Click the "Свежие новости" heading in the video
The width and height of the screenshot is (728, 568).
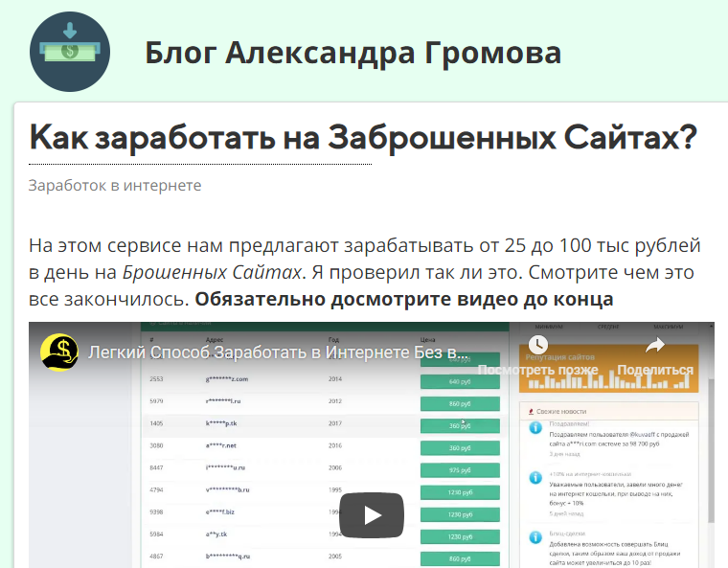click(x=561, y=412)
